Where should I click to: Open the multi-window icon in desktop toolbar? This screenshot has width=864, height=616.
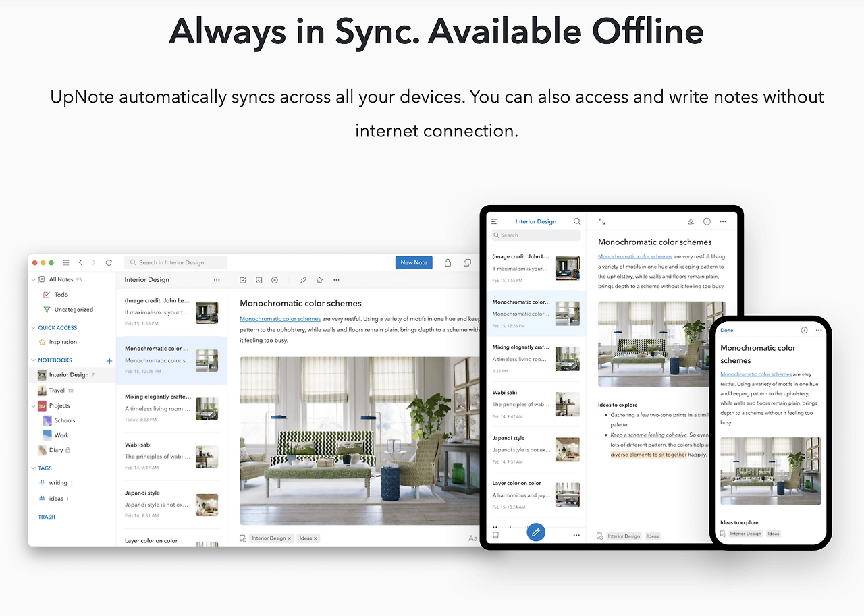coord(467,262)
